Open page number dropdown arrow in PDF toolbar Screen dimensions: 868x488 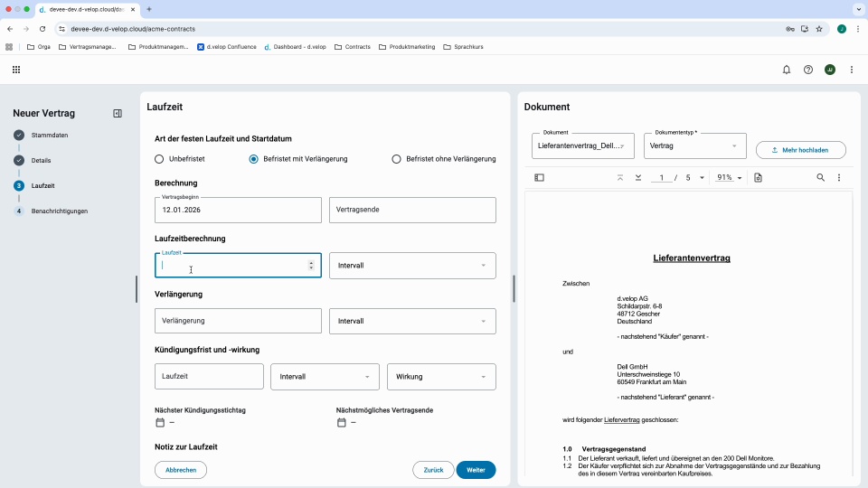702,178
